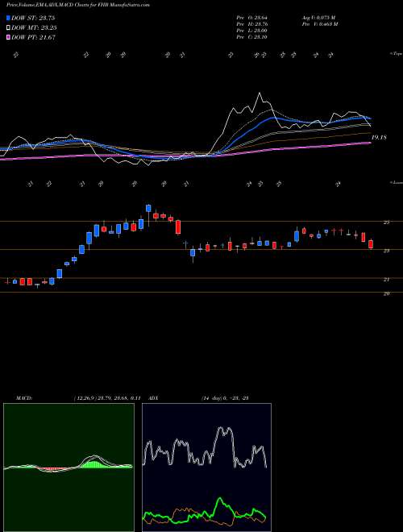
Task: Select the 'DOW ST: 23.75' legend text
Action: [x=33, y=18]
